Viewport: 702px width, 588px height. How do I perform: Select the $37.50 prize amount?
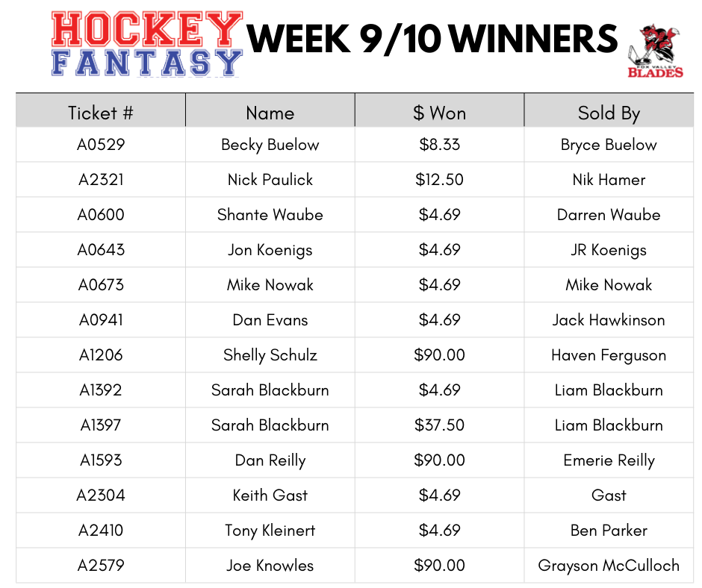pos(439,425)
